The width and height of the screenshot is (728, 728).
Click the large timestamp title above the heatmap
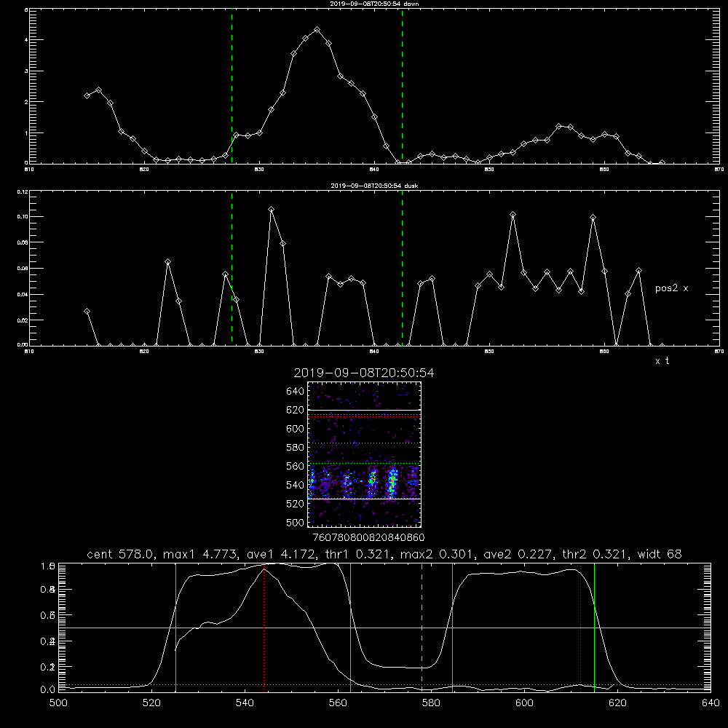(364, 373)
